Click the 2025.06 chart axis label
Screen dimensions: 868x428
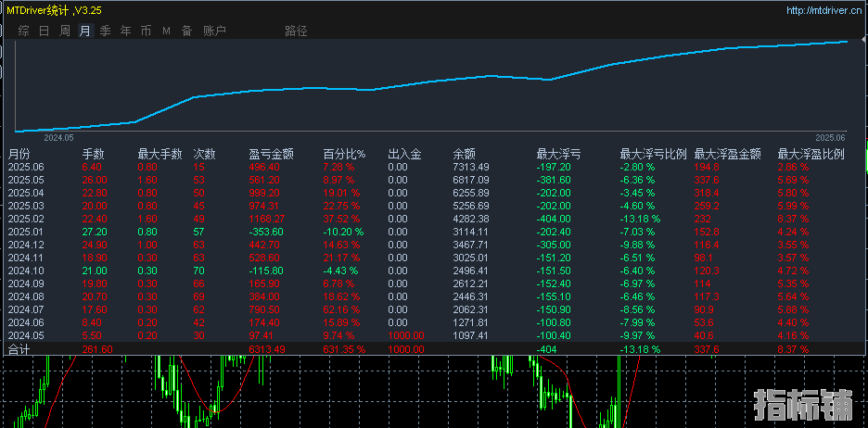(830, 137)
